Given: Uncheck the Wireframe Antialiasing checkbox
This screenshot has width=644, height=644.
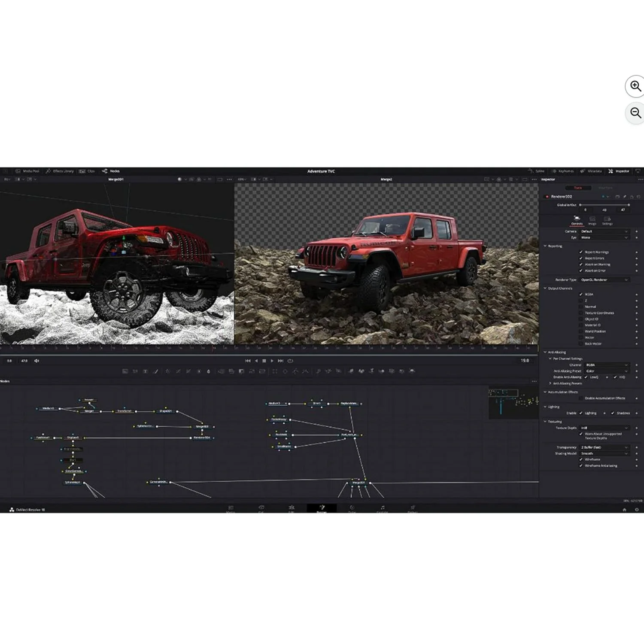Looking at the screenshot, I should pos(581,465).
